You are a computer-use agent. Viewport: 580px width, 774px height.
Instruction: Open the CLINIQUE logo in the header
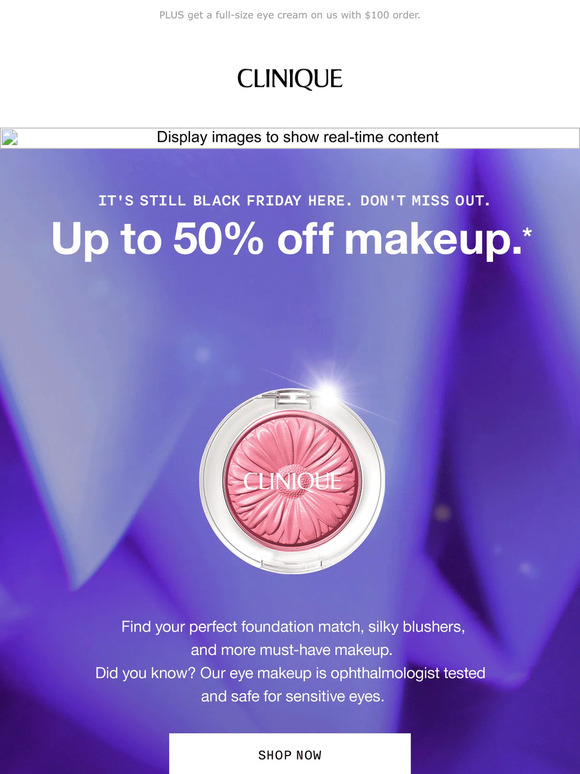[290, 79]
